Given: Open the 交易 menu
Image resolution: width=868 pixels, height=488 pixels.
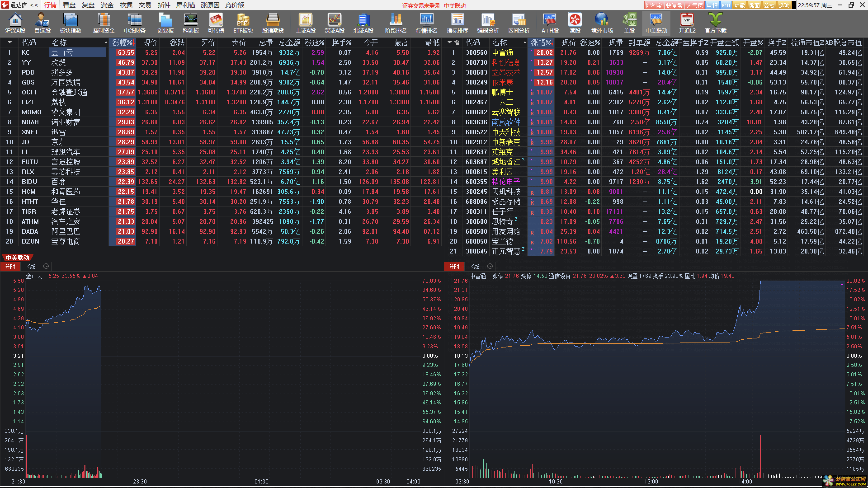Looking at the screenshot, I should point(145,5).
